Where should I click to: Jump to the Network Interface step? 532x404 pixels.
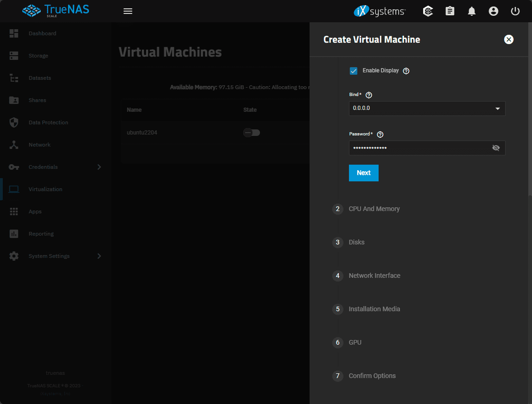[x=374, y=276]
